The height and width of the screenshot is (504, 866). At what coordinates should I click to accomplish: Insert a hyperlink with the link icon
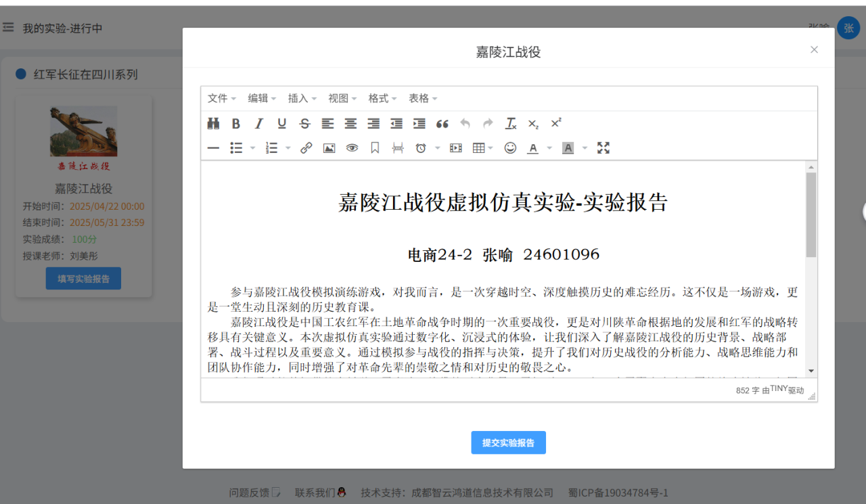(x=306, y=148)
